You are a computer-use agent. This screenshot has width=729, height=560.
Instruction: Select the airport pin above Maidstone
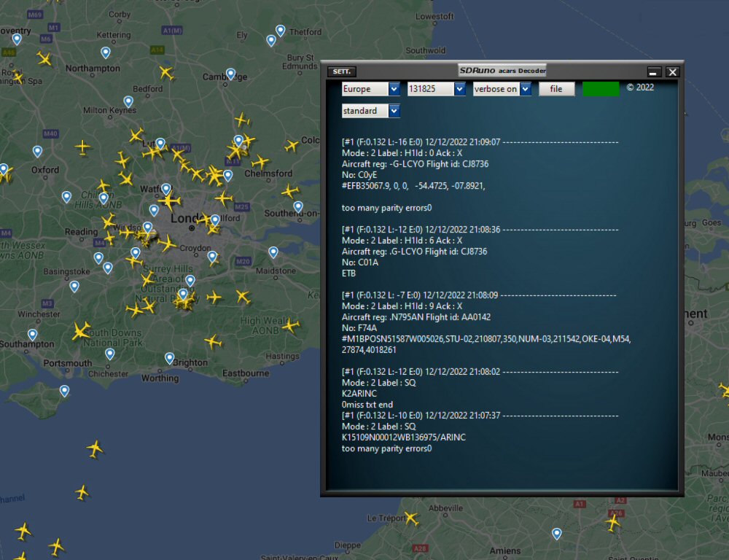point(273,252)
